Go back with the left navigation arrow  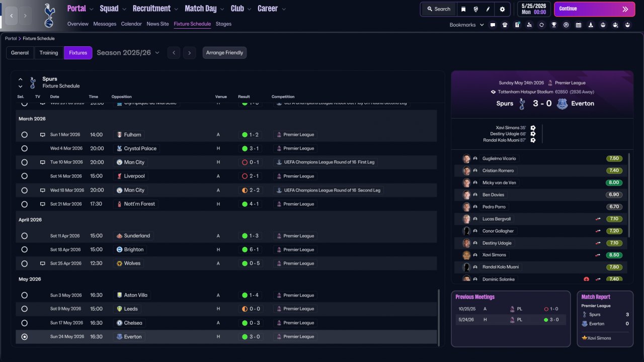(12, 16)
